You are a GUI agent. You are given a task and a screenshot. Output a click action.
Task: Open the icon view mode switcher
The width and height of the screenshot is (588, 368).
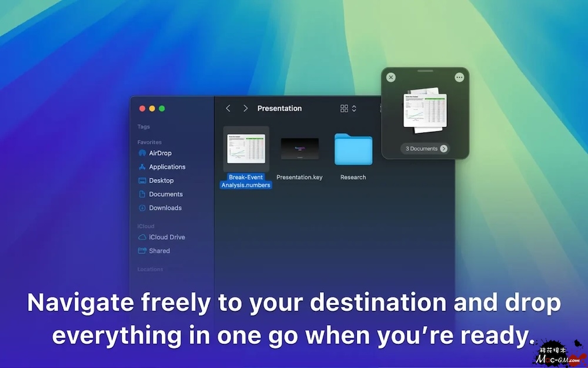348,108
